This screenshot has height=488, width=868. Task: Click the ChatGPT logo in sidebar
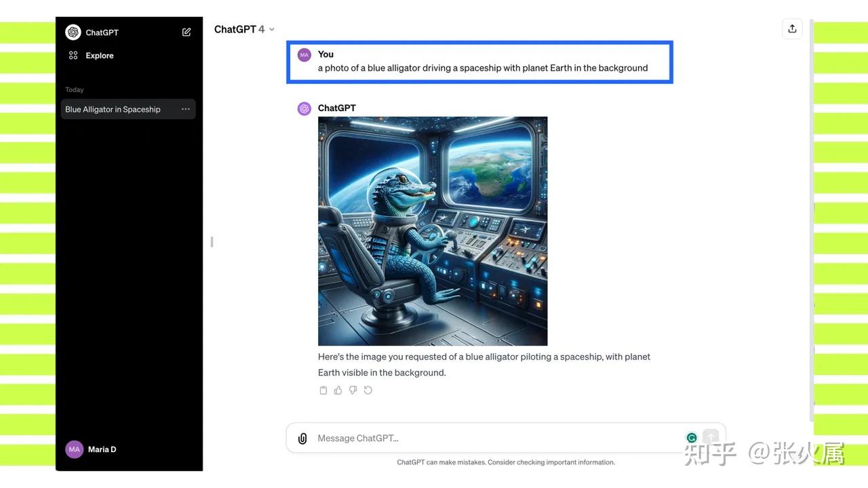pos(73,32)
